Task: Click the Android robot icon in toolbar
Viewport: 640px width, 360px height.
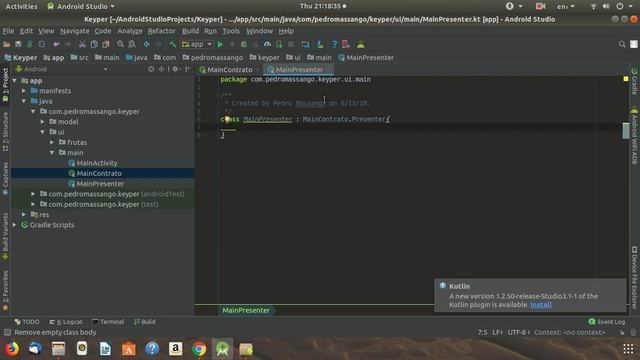Action: click(360, 44)
